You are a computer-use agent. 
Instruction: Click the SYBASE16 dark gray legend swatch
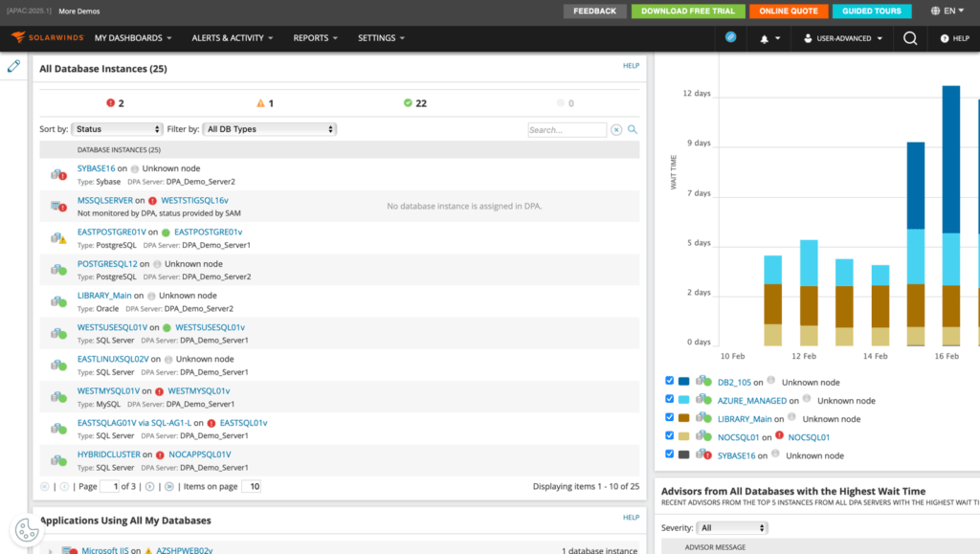click(683, 454)
